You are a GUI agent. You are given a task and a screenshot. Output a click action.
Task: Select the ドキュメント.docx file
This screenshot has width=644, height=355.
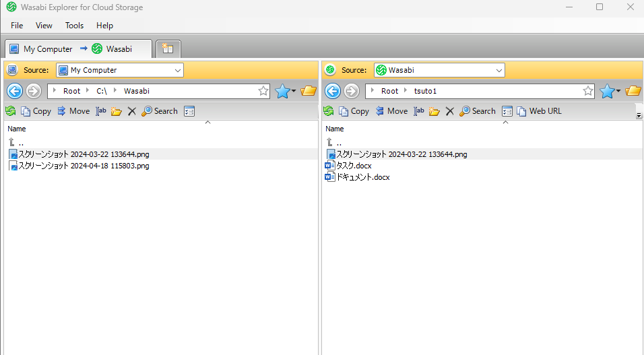[357, 177]
